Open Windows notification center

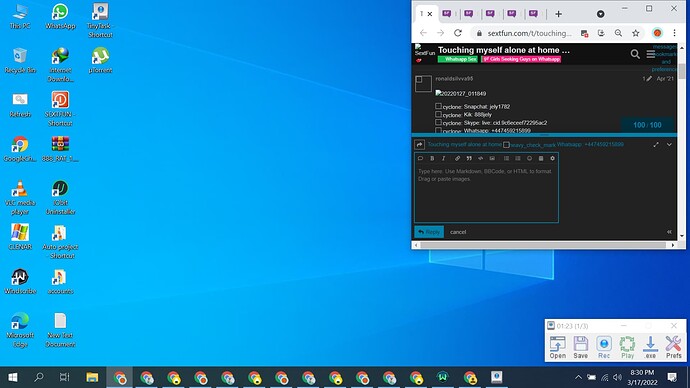pyautogui.click(x=672, y=377)
